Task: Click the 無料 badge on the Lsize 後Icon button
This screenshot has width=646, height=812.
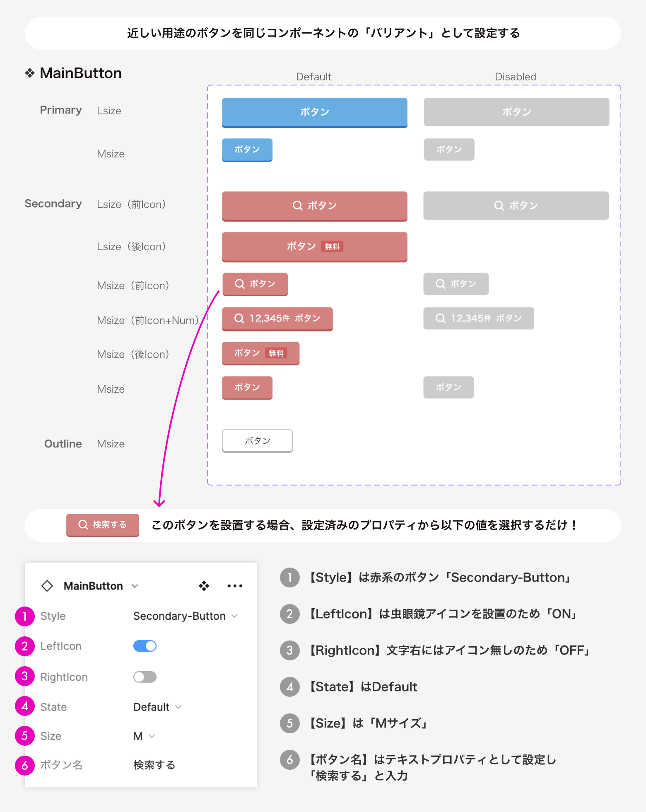Action: pos(332,247)
